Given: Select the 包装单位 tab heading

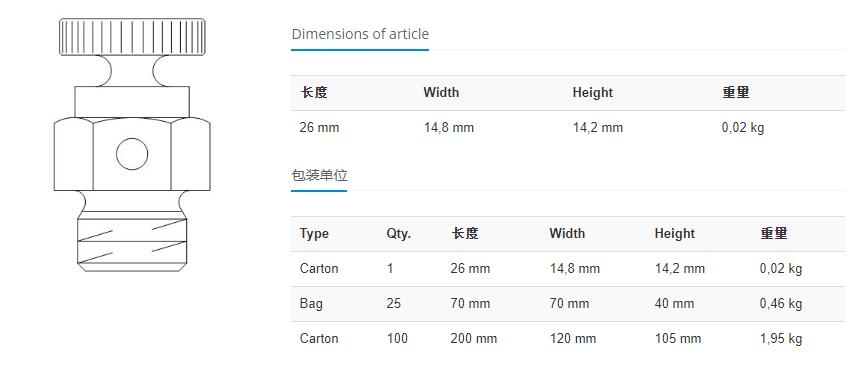Looking at the screenshot, I should (x=319, y=176).
